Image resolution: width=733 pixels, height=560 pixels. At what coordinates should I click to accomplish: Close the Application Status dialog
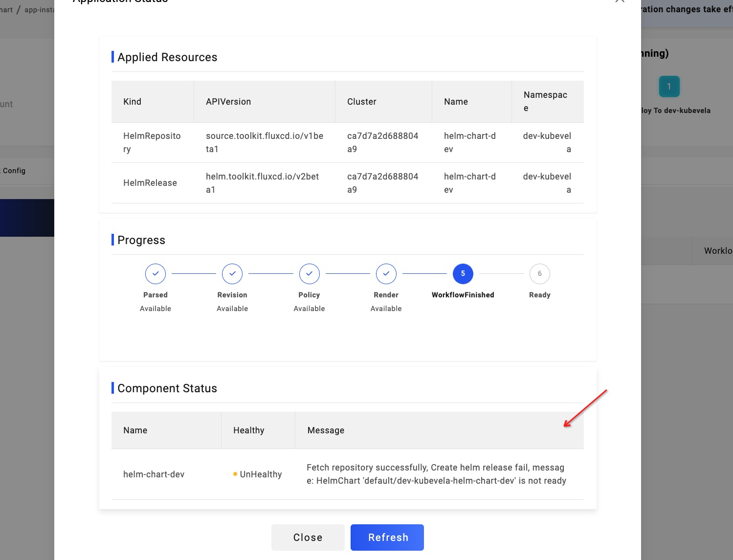tap(308, 538)
